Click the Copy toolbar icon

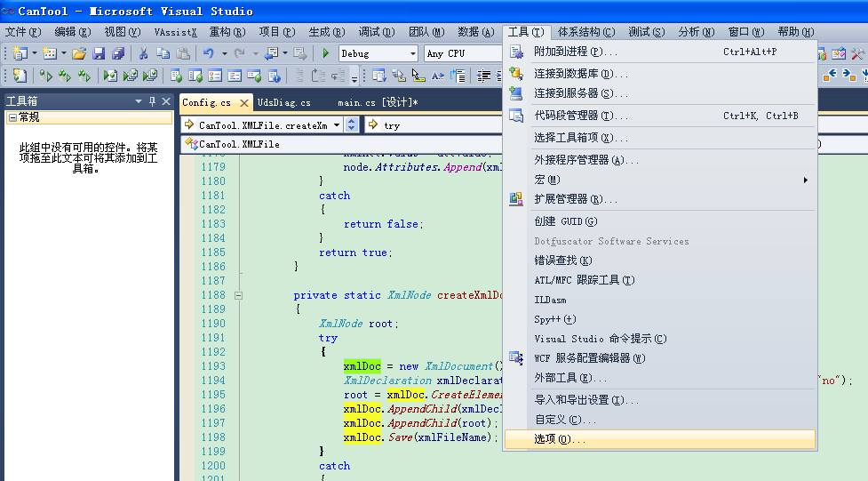[x=163, y=53]
